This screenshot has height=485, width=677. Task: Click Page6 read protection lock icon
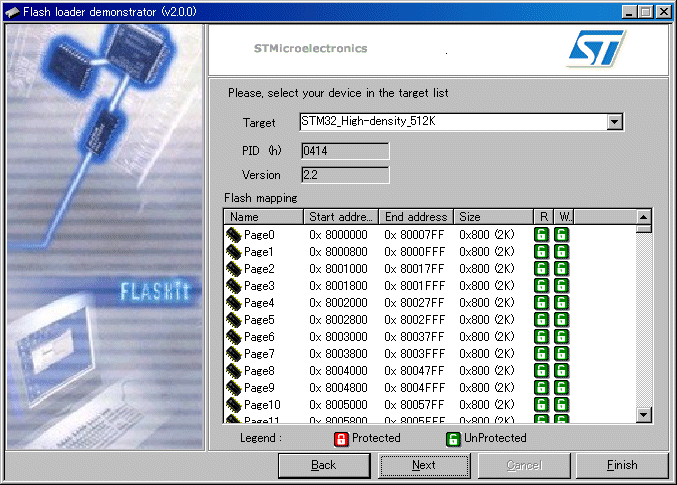click(x=541, y=336)
